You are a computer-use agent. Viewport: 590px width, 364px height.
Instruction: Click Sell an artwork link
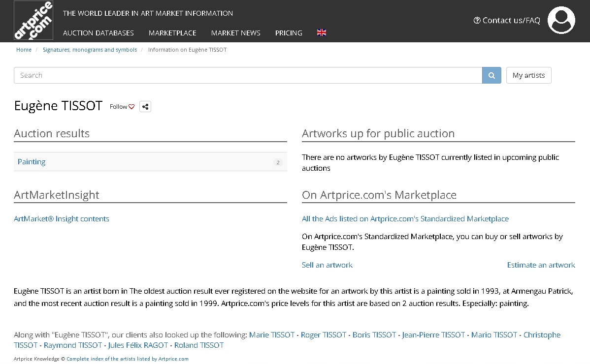[327, 265]
